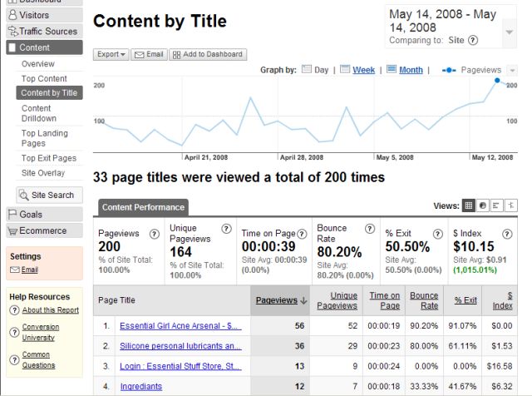
Task: Click help icon for $ Index summary
Action: pos(507,234)
